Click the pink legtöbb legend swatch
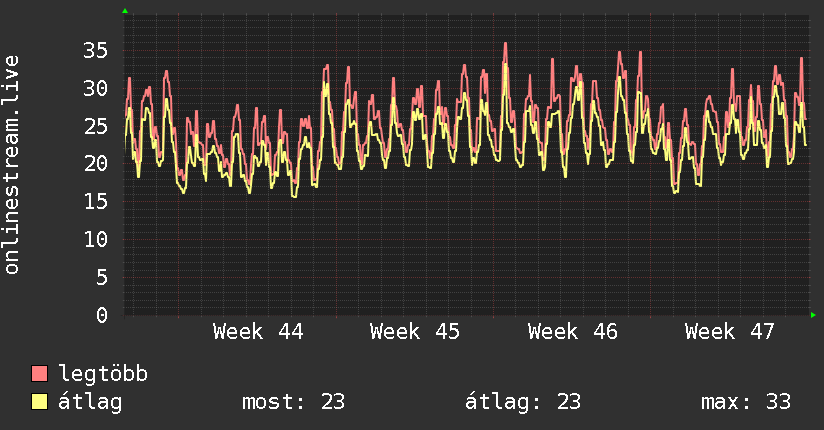This screenshot has height=430, width=824. click(x=39, y=373)
